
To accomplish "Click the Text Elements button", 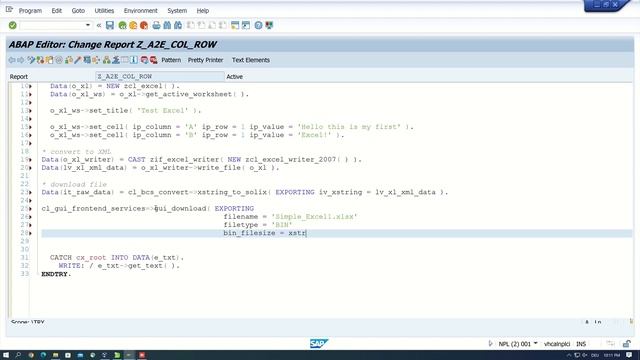I will pos(251,60).
